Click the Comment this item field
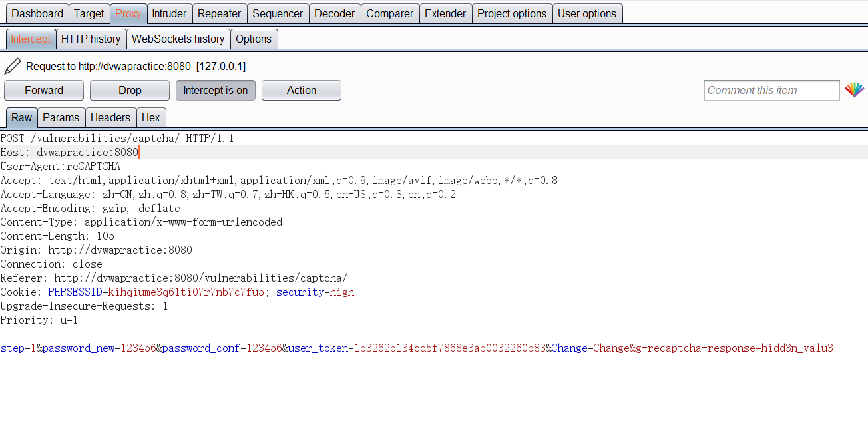Screen dimensions: 868x427 [x=772, y=90]
